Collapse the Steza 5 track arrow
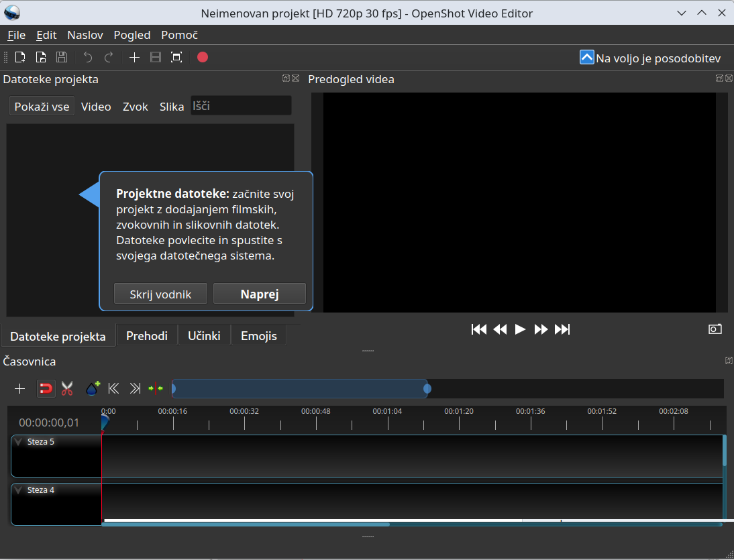This screenshot has width=734, height=560. click(18, 442)
